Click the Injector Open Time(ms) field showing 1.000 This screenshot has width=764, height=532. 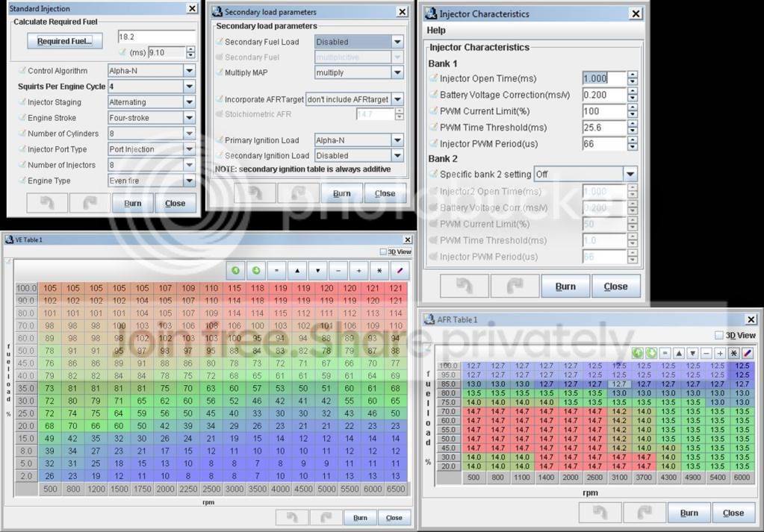[x=604, y=78]
